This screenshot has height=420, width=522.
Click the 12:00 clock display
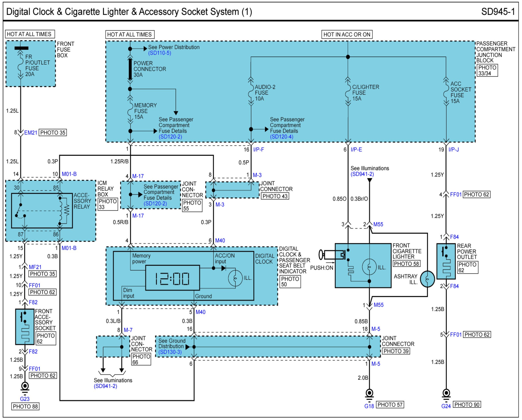click(x=172, y=278)
